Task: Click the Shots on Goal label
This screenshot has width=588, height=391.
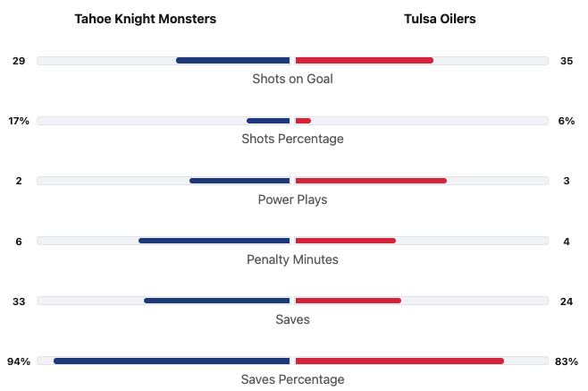Action: 292,79
